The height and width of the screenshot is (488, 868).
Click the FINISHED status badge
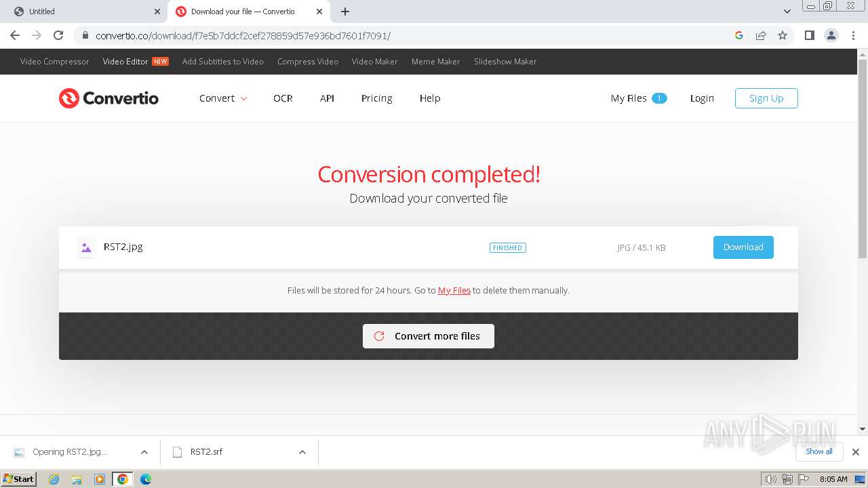coord(508,248)
